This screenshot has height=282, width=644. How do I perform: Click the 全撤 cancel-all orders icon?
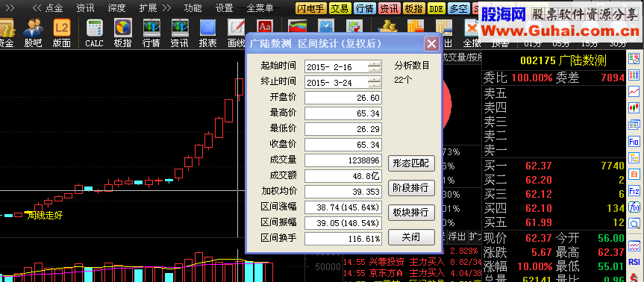click(x=472, y=33)
